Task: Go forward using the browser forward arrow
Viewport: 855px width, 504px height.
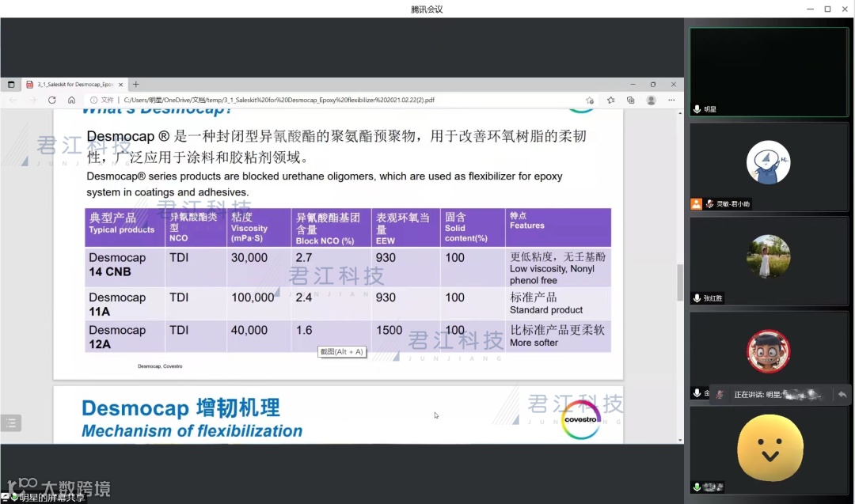Action: (x=32, y=100)
